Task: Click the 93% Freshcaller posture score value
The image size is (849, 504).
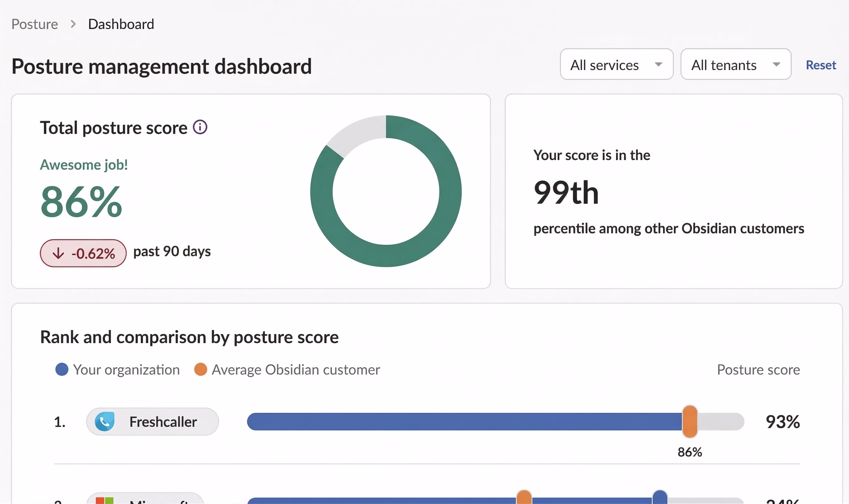Action: [x=783, y=422]
